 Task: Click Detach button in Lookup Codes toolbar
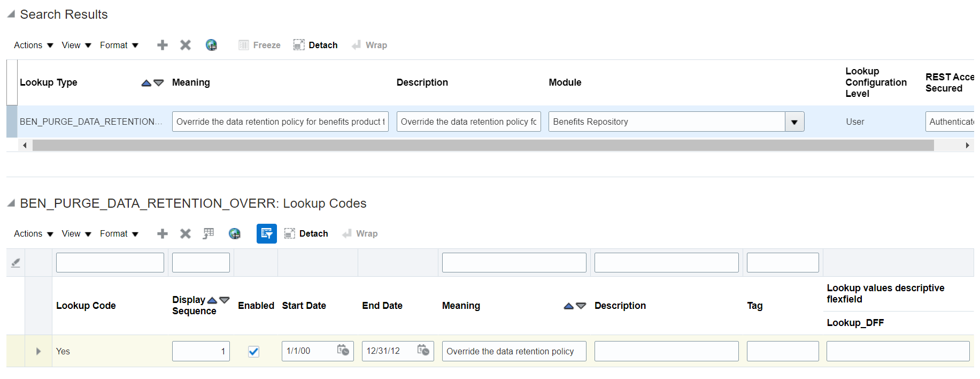click(306, 234)
